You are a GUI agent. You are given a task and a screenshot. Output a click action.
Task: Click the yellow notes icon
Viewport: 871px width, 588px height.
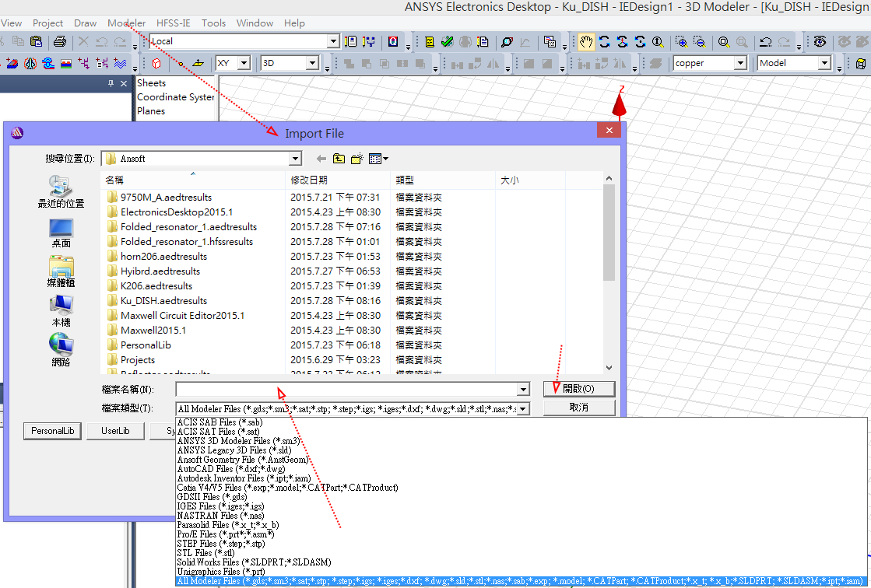tap(430, 42)
